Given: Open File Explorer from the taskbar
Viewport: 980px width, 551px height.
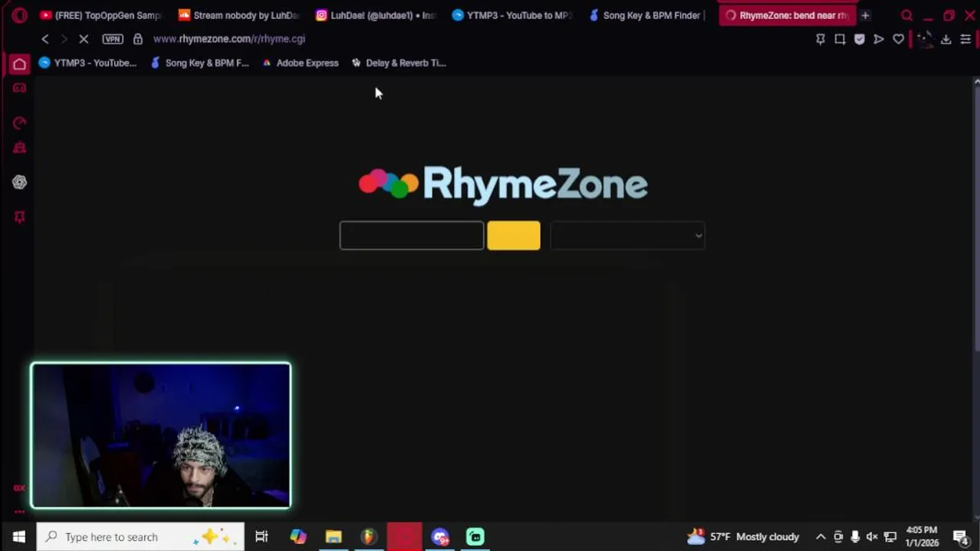Looking at the screenshot, I should tap(333, 536).
